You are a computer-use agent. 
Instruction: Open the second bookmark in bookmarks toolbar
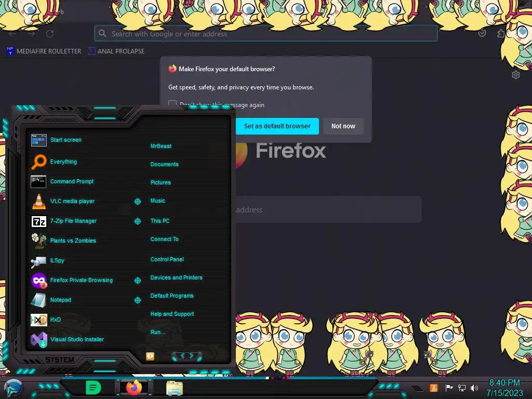tap(116, 51)
